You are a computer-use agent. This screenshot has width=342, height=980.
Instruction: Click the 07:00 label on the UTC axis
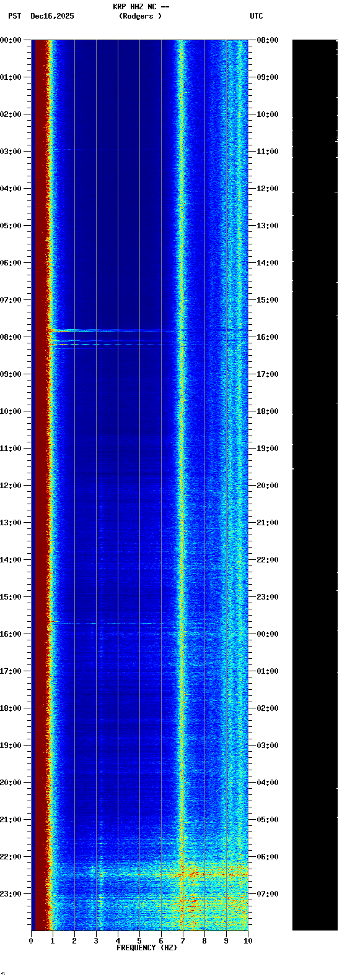click(268, 894)
